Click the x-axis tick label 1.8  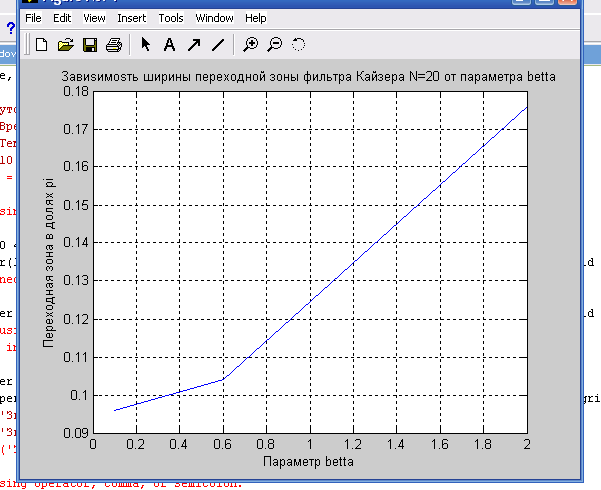(483, 444)
